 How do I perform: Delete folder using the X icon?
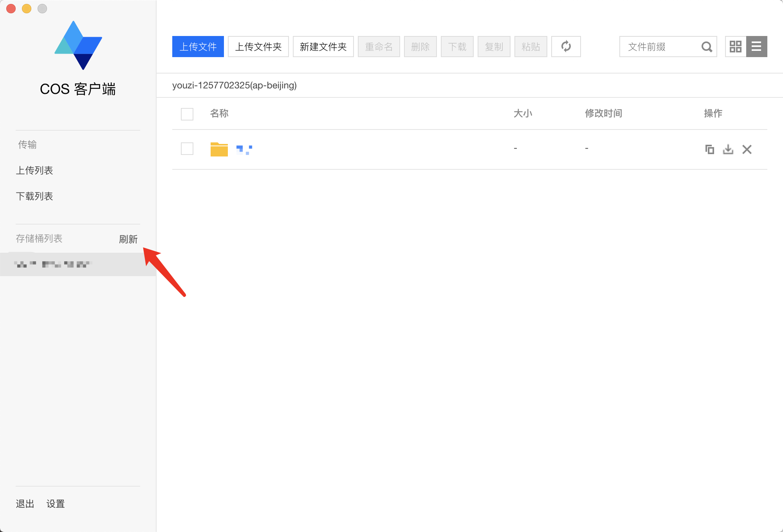point(747,149)
